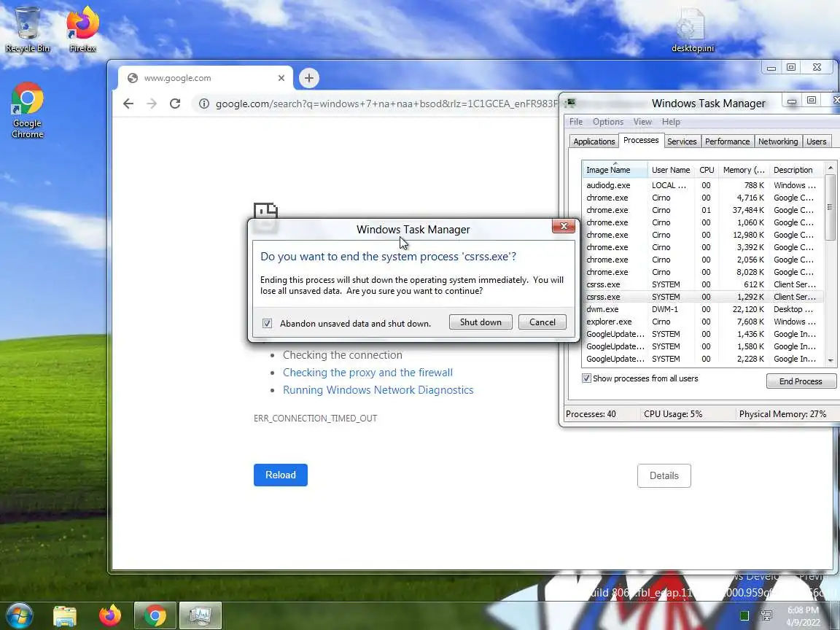This screenshot has height=630, width=840.
Task: Switch to the Users tab
Action: (816, 141)
